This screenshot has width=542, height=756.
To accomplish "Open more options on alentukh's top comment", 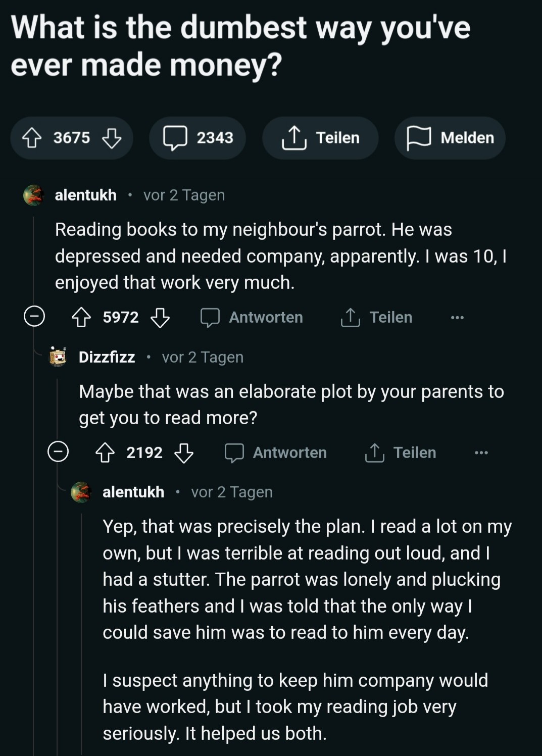I will [457, 318].
